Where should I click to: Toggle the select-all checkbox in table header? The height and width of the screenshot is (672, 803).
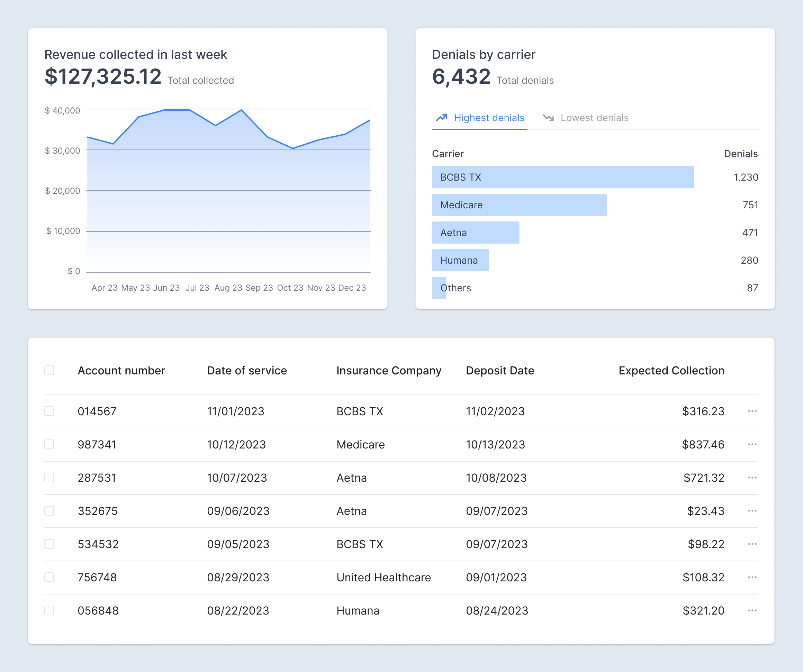(49, 370)
